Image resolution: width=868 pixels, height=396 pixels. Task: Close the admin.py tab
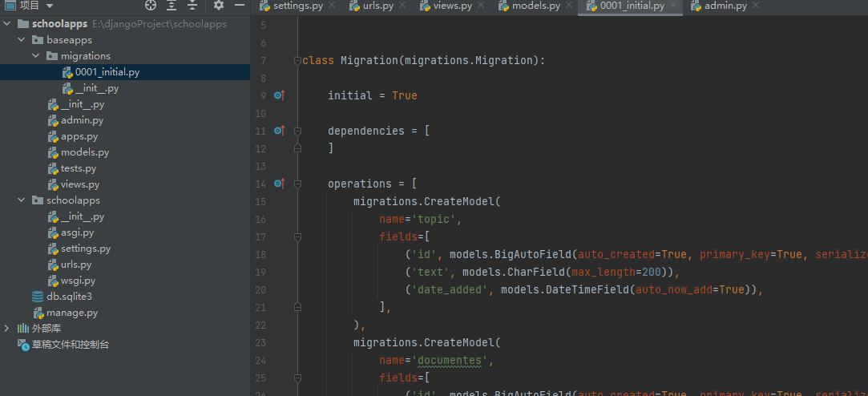756,6
